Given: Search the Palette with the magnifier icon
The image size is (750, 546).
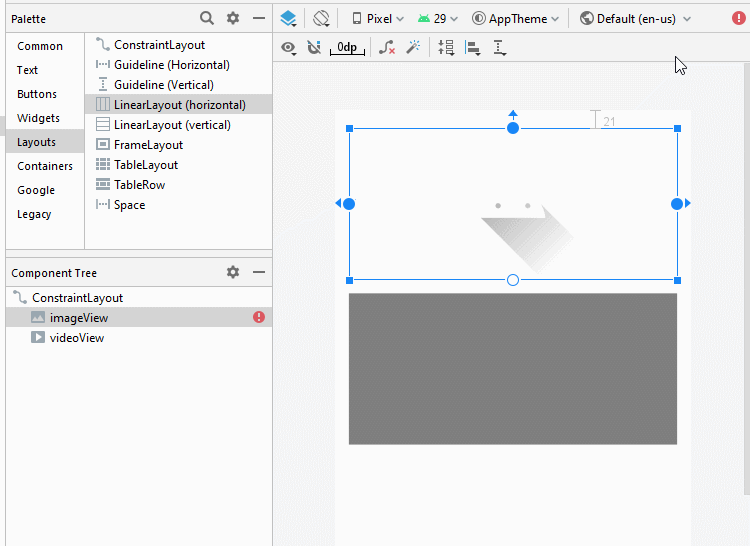Looking at the screenshot, I should pyautogui.click(x=207, y=18).
